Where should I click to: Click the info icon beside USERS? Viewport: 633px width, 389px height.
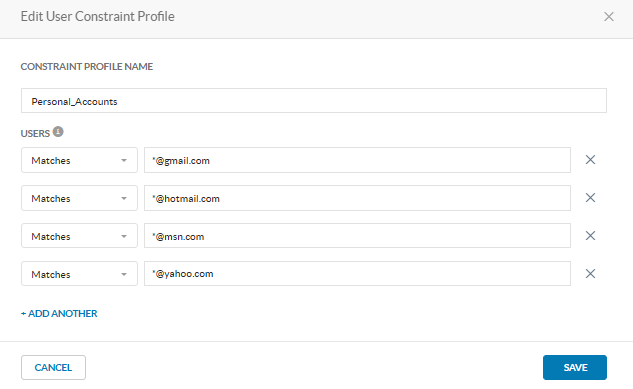[58, 132]
